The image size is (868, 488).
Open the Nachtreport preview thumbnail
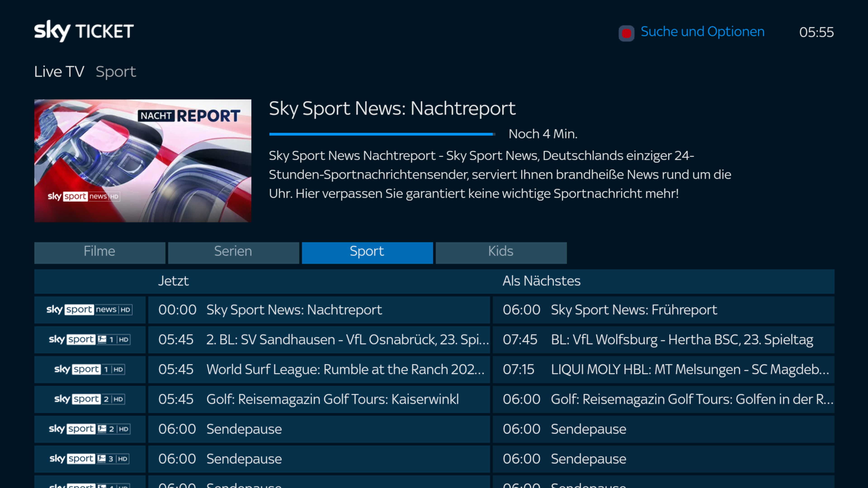pyautogui.click(x=143, y=161)
